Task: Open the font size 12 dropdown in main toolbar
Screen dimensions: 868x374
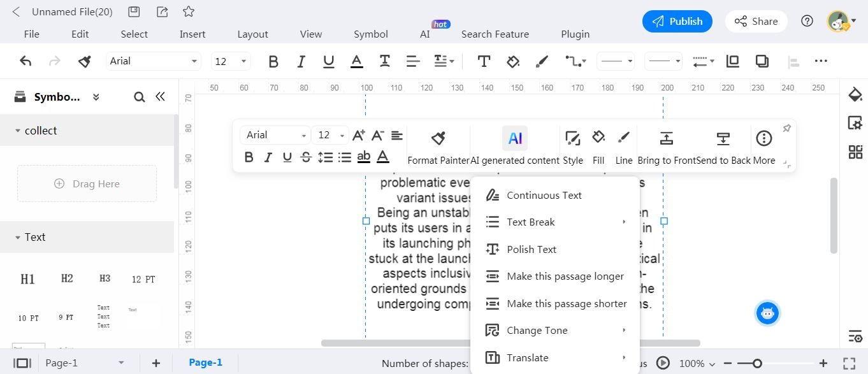Action: click(x=231, y=61)
